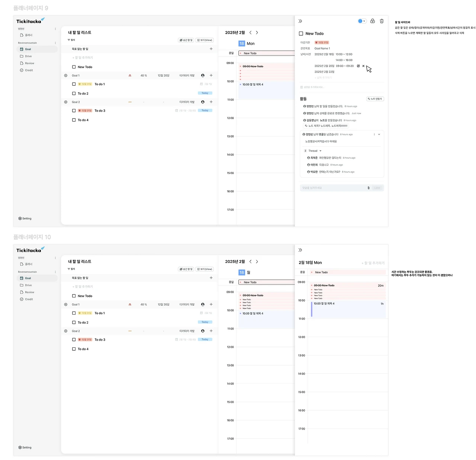
Task: Select Drive in the top frame sidebar
Action: (28, 57)
